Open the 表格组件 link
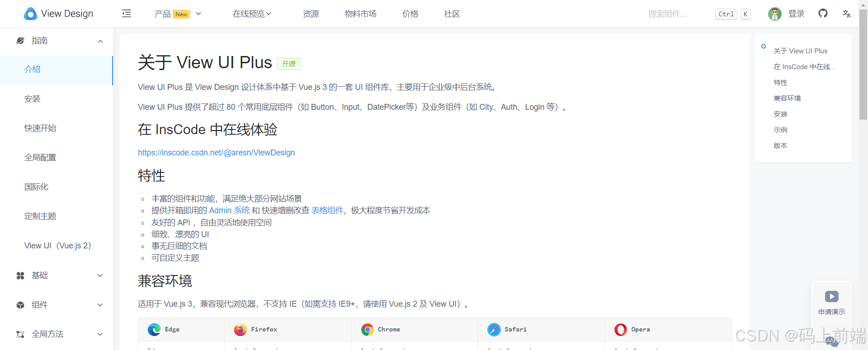This screenshot has width=868, height=350. coord(327,210)
